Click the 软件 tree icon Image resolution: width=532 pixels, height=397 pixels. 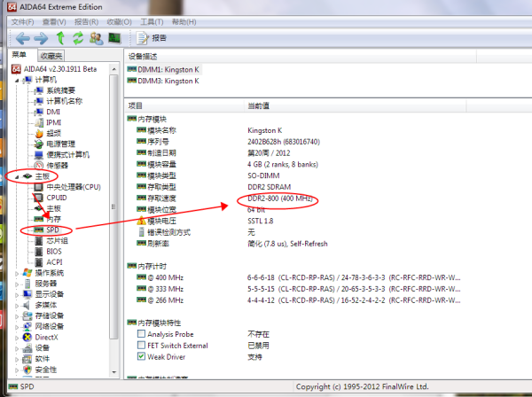(27, 359)
